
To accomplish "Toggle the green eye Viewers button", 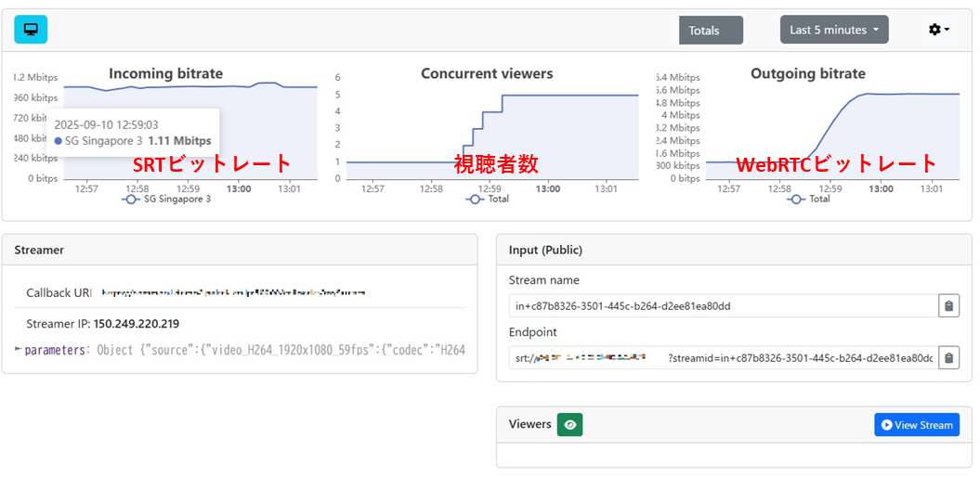I will pos(569,425).
